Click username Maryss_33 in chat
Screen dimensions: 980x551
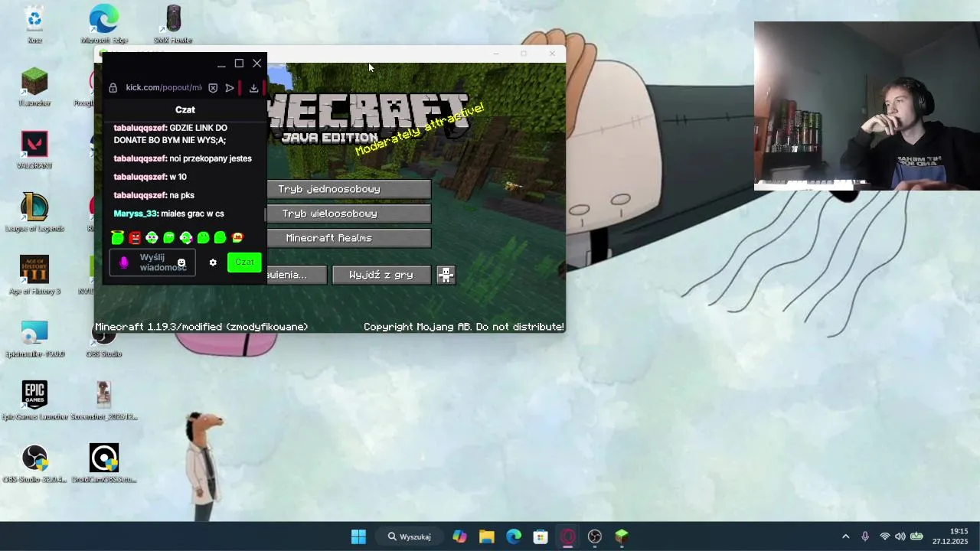pos(136,214)
